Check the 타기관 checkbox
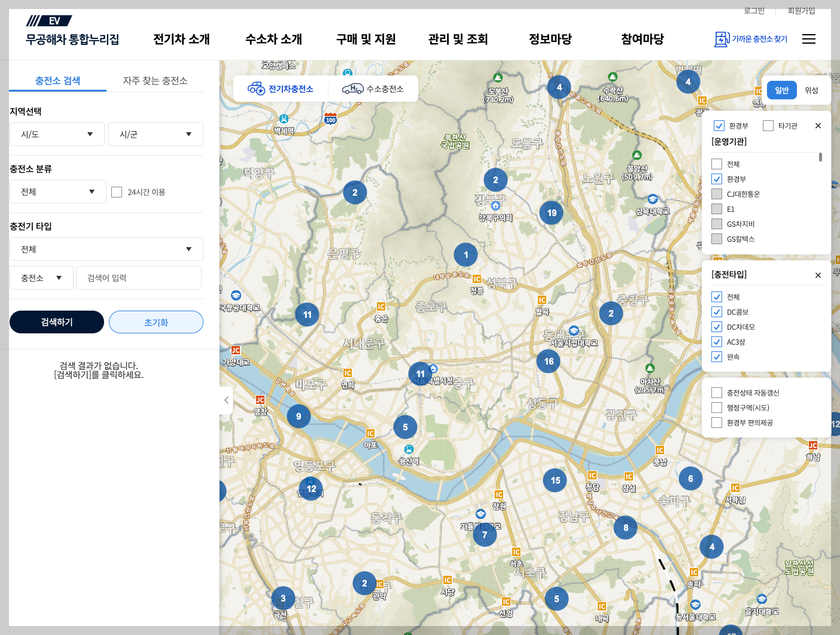 tap(768, 126)
